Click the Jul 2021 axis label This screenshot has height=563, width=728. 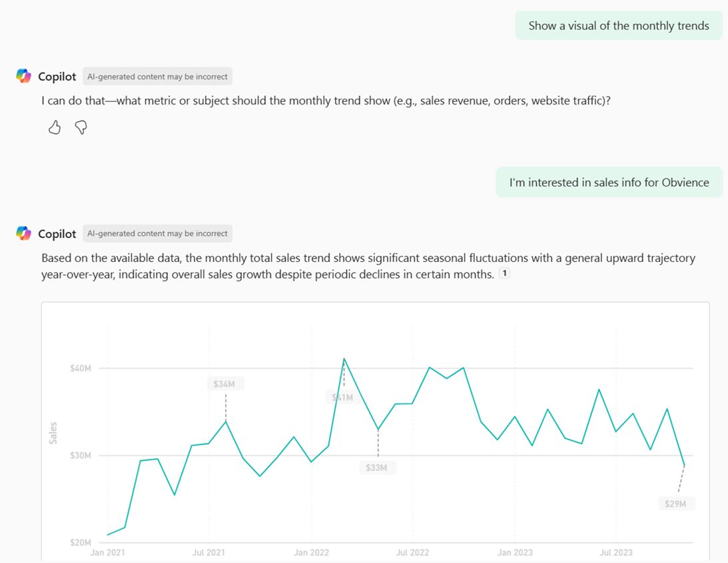pos(208,552)
